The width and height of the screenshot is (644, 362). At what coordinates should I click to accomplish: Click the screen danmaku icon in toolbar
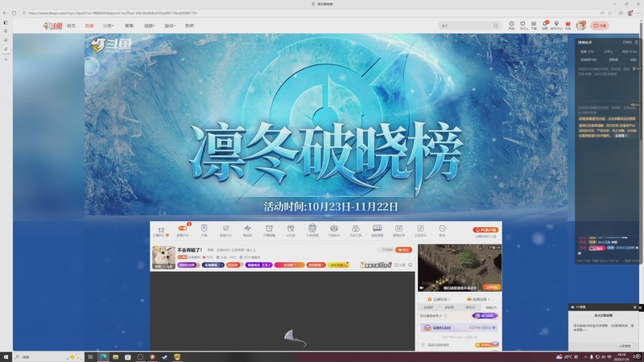(377, 230)
